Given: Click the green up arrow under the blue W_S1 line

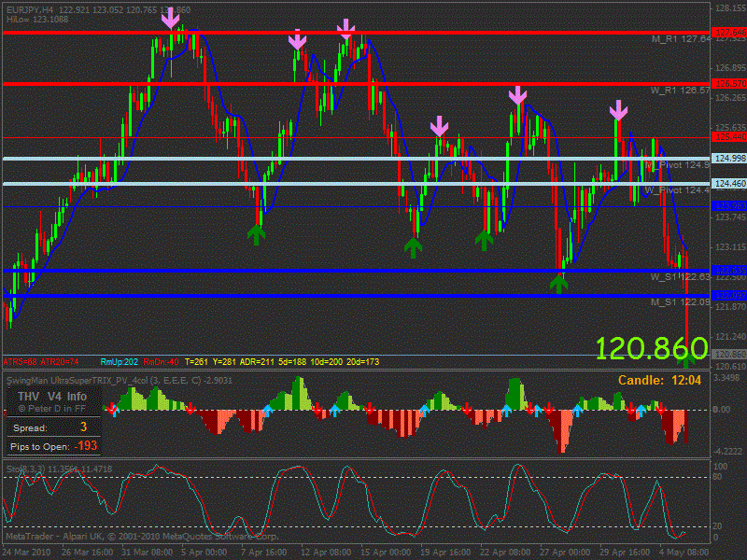Looking at the screenshot, I should tap(558, 285).
